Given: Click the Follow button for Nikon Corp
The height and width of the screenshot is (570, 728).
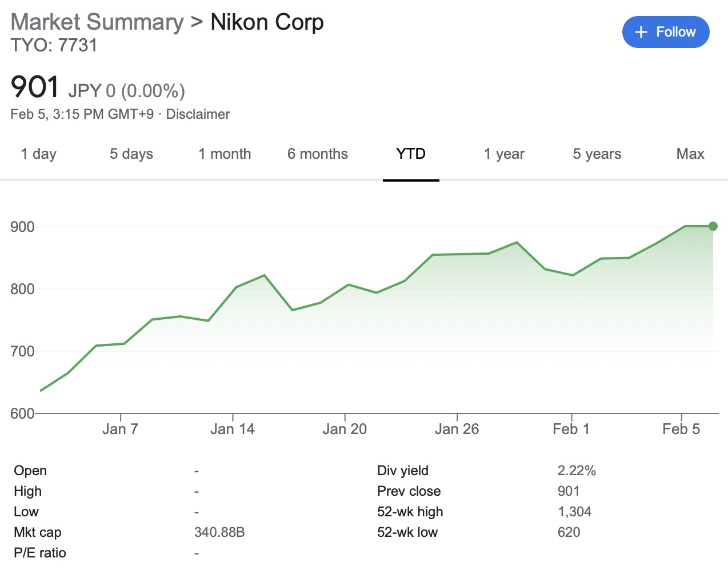Looking at the screenshot, I should tap(665, 32).
